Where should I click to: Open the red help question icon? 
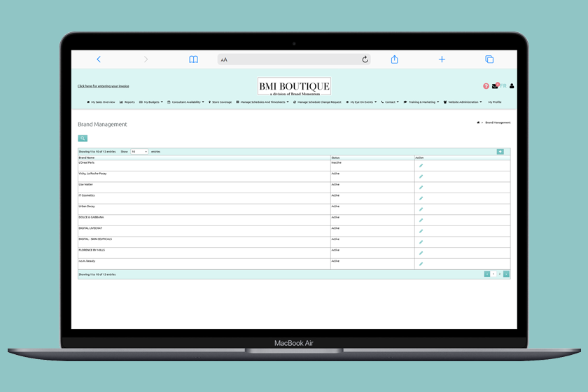[x=486, y=86]
